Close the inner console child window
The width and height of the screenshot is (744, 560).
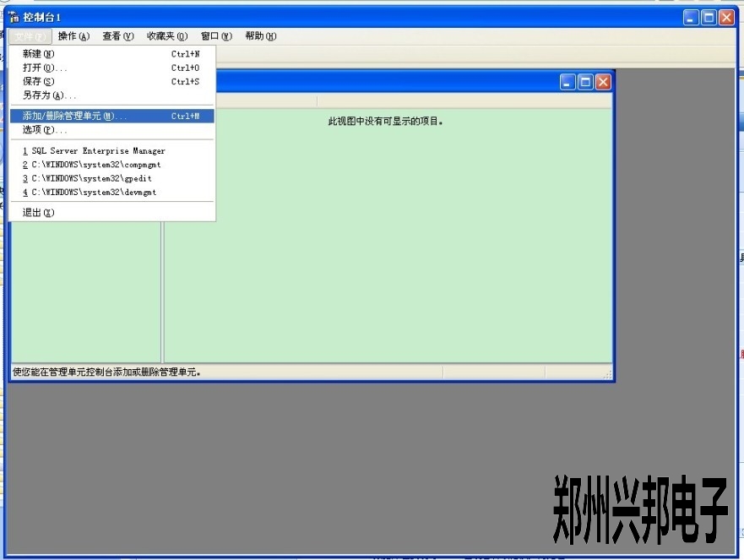coord(603,82)
